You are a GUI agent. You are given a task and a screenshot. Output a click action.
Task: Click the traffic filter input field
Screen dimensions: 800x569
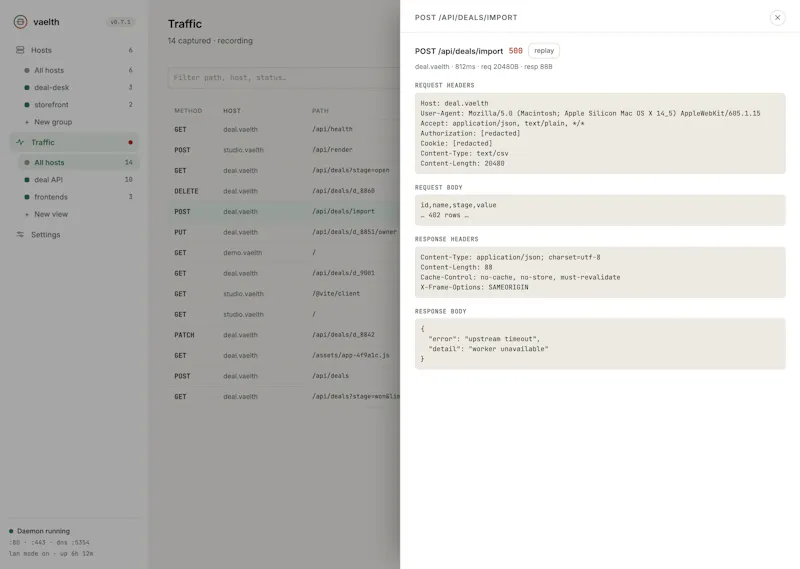click(284, 78)
